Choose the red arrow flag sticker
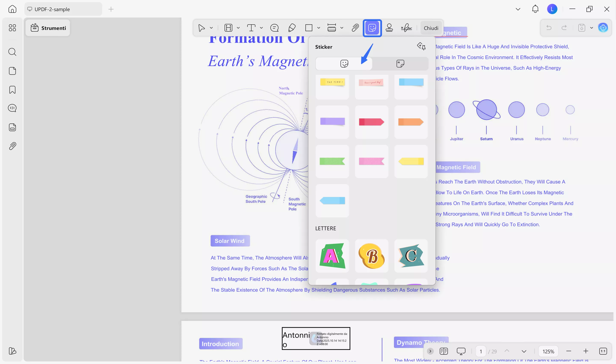This screenshot has width=616, height=364. click(372, 122)
